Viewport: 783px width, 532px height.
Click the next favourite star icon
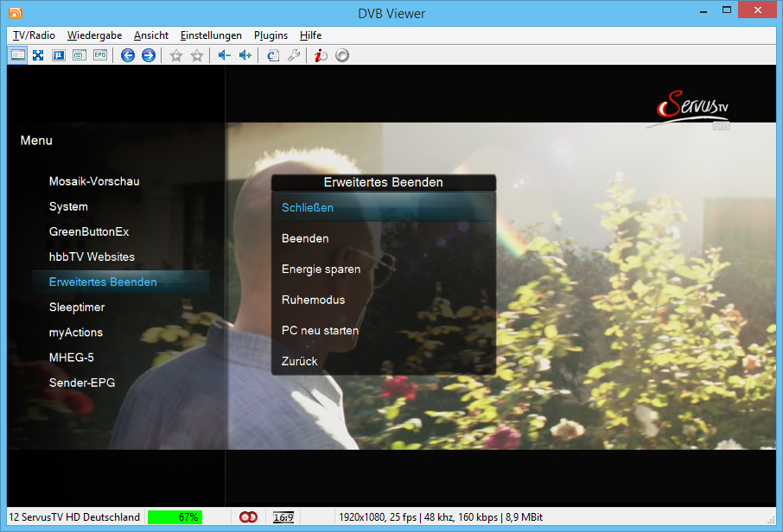click(x=197, y=55)
